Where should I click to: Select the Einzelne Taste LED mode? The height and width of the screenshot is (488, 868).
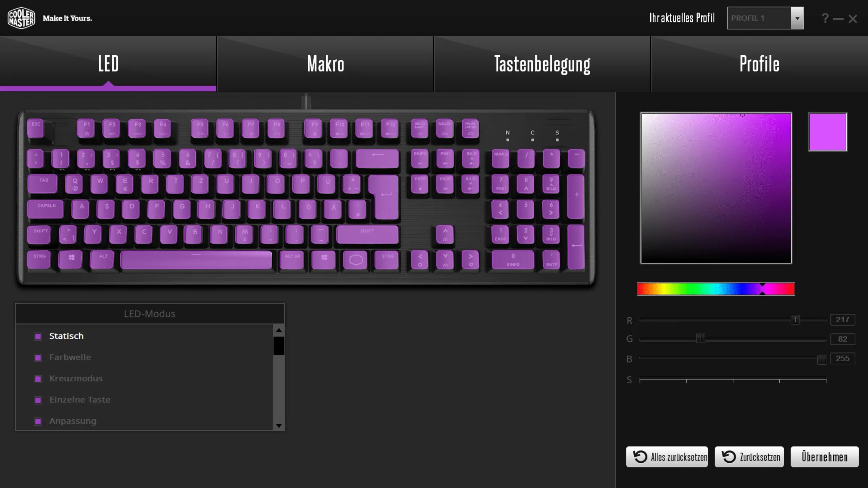click(79, 399)
